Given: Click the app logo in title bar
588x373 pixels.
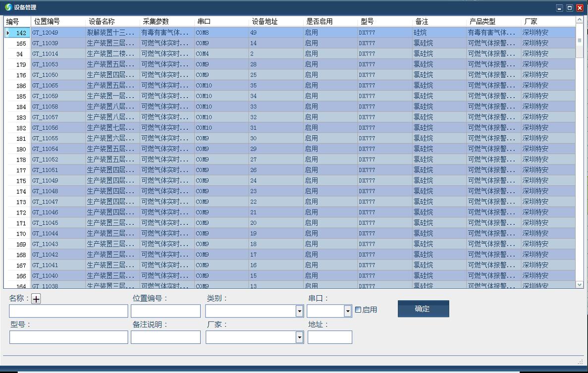Looking at the screenshot, I should [8, 7].
